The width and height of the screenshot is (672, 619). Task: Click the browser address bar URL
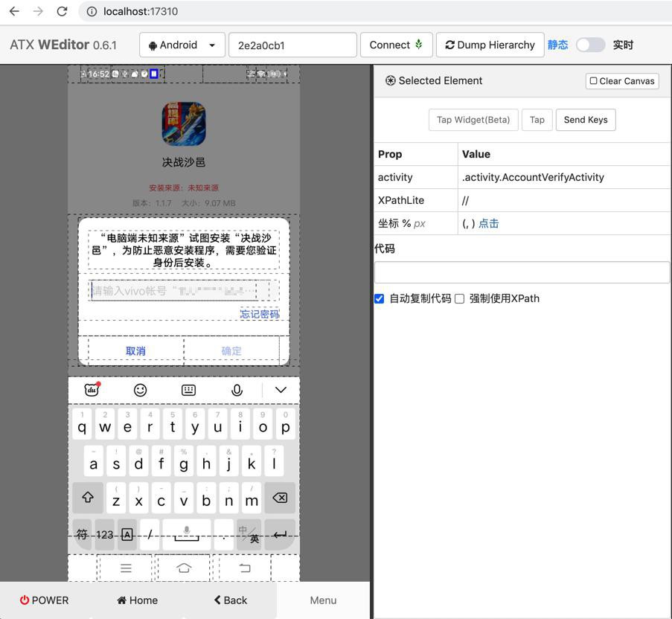point(140,11)
